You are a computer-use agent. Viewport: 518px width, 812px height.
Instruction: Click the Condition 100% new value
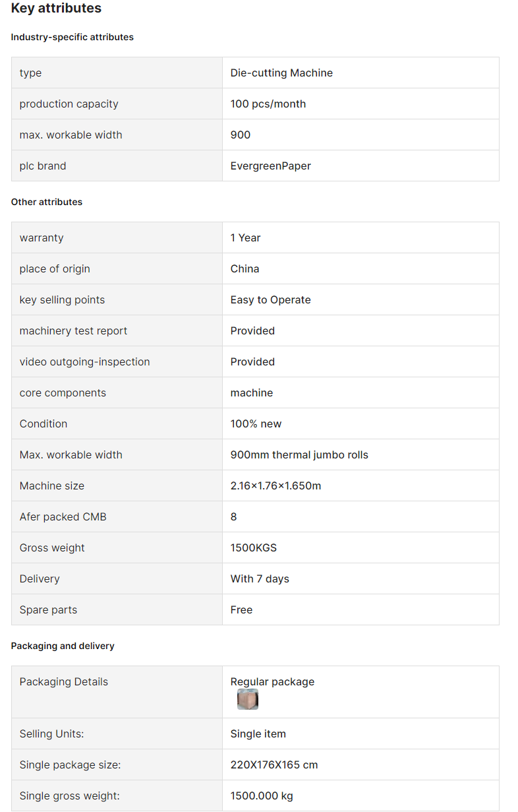tap(256, 423)
